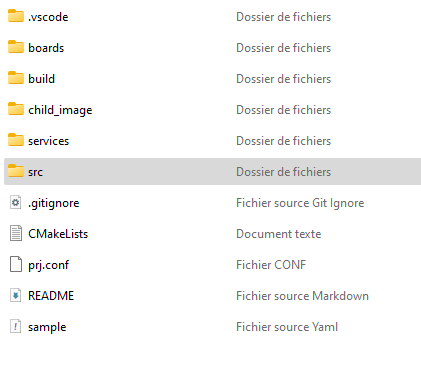Click "Fichier source Markdown" type for README
This screenshot has height=376, width=421.
pyautogui.click(x=302, y=296)
